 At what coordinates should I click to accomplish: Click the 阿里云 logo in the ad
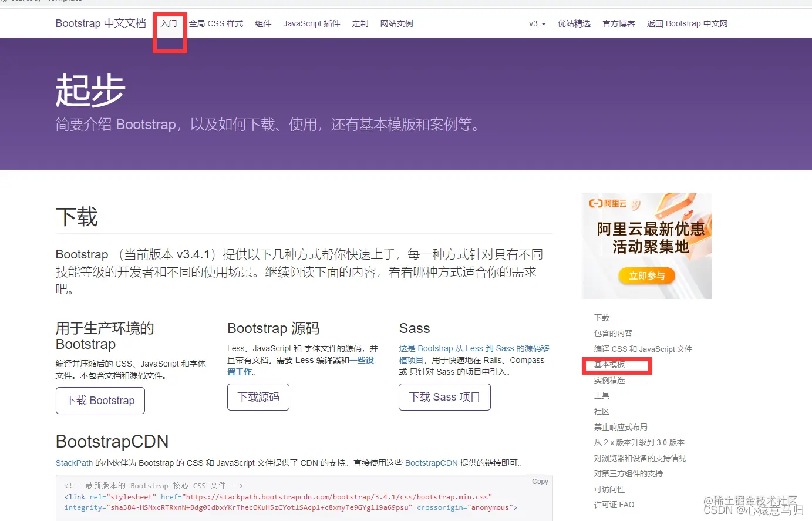coord(608,204)
